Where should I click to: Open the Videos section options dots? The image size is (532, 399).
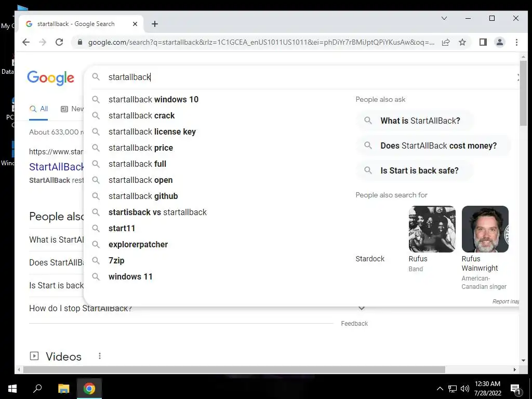click(99, 356)
